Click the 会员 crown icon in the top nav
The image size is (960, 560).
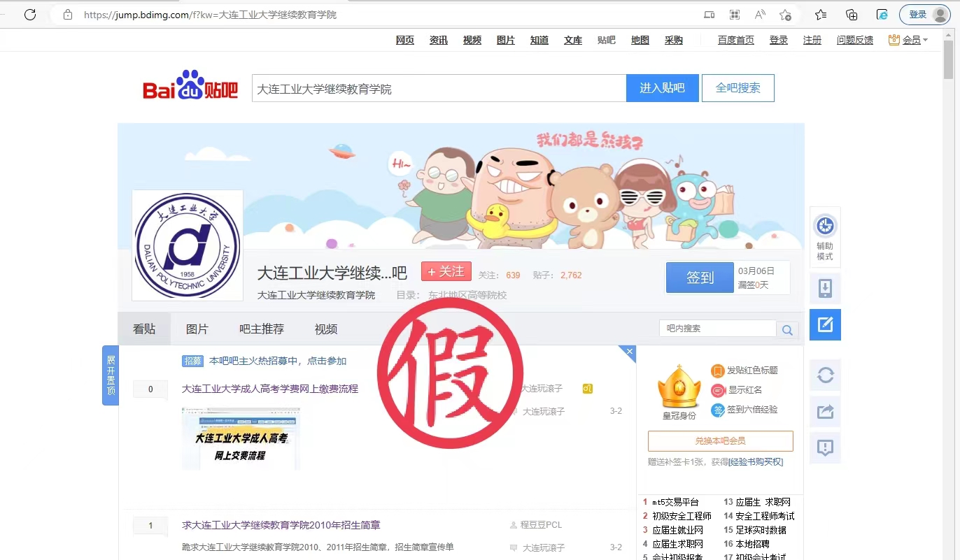tap(894, 40)
